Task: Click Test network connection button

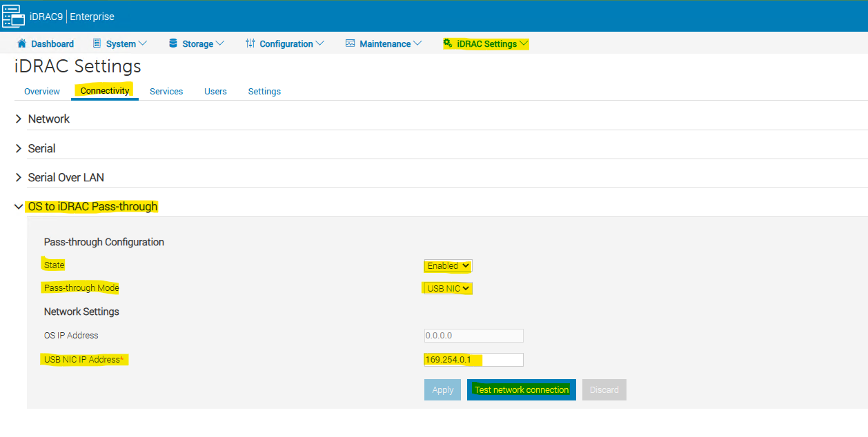Action: tap(522, 389)
